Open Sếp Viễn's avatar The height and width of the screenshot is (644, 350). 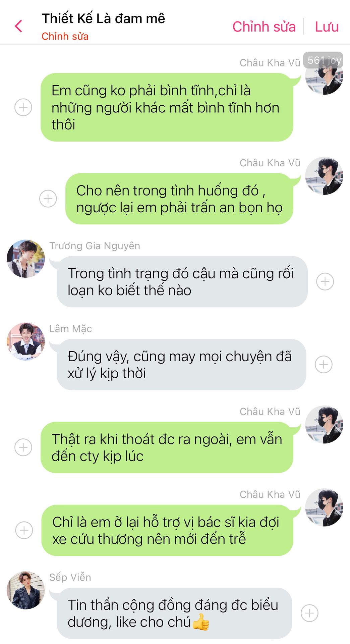click(x=26, y=590)
